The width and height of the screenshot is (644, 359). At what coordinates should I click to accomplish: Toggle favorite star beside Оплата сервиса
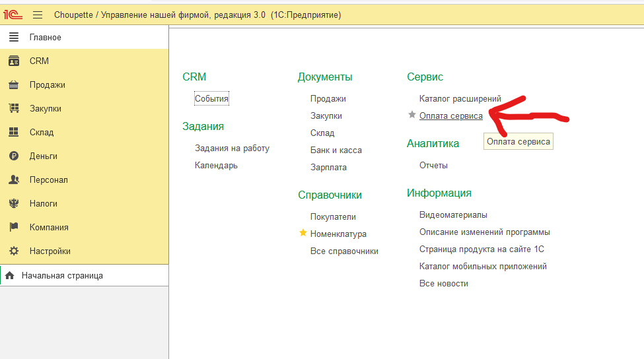tap(412, 115)
